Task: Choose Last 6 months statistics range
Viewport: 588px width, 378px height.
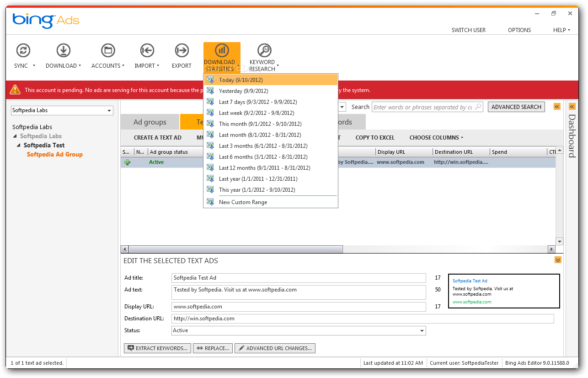Action: coord(271,157)
